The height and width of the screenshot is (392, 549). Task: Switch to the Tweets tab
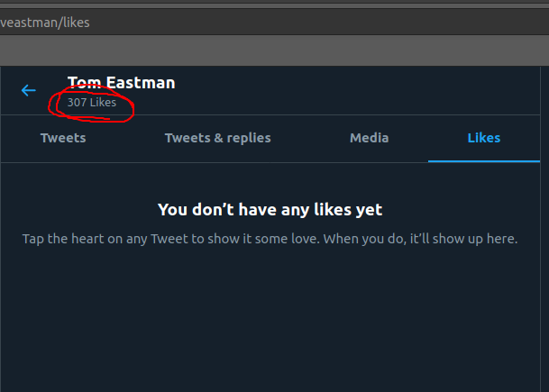[x=63, y=138]
